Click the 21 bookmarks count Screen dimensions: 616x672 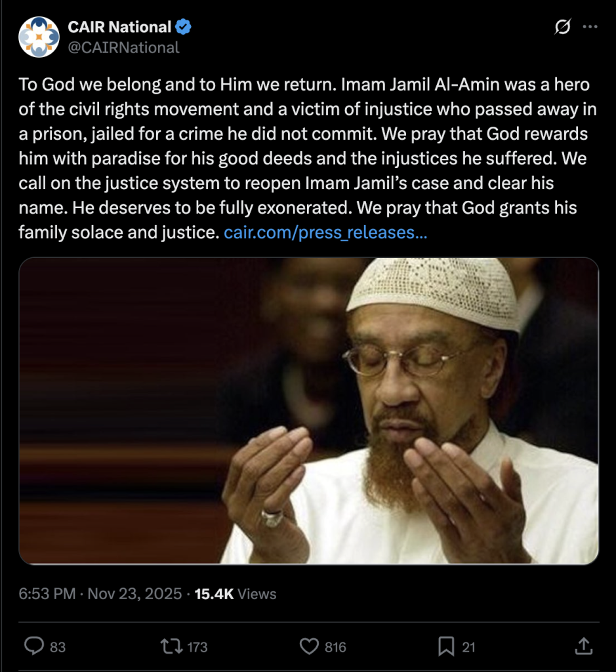pyautogui.click(x=468, y=647)
